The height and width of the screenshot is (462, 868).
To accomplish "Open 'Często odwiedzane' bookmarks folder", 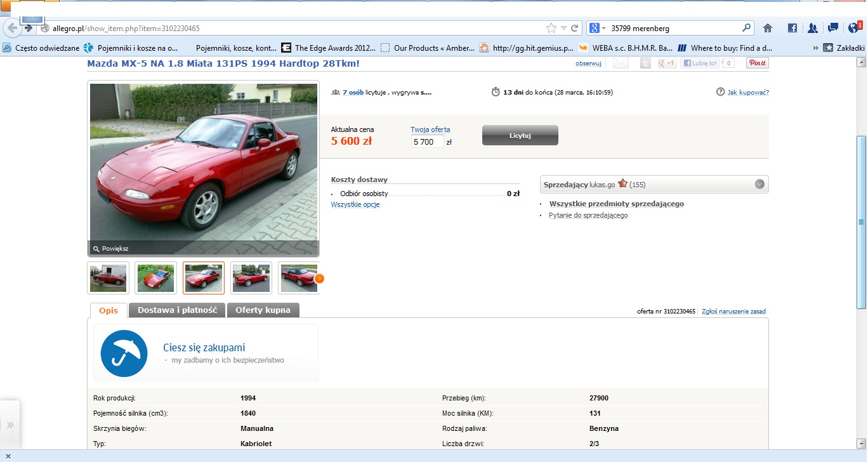I will coord(41,48).
